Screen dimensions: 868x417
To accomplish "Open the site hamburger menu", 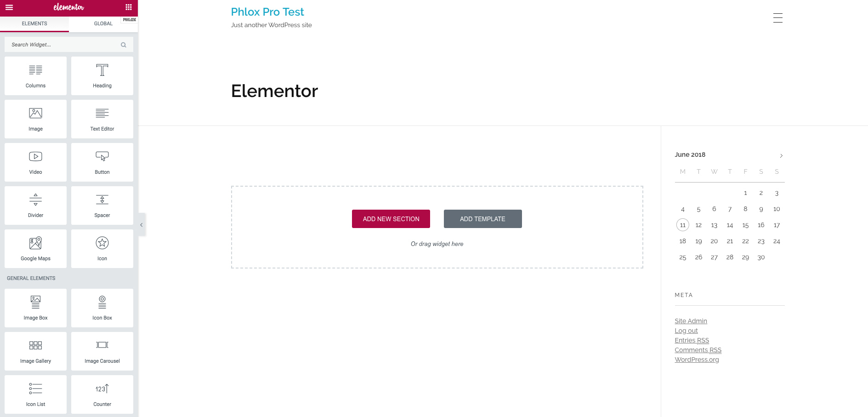I will [777, 18].
